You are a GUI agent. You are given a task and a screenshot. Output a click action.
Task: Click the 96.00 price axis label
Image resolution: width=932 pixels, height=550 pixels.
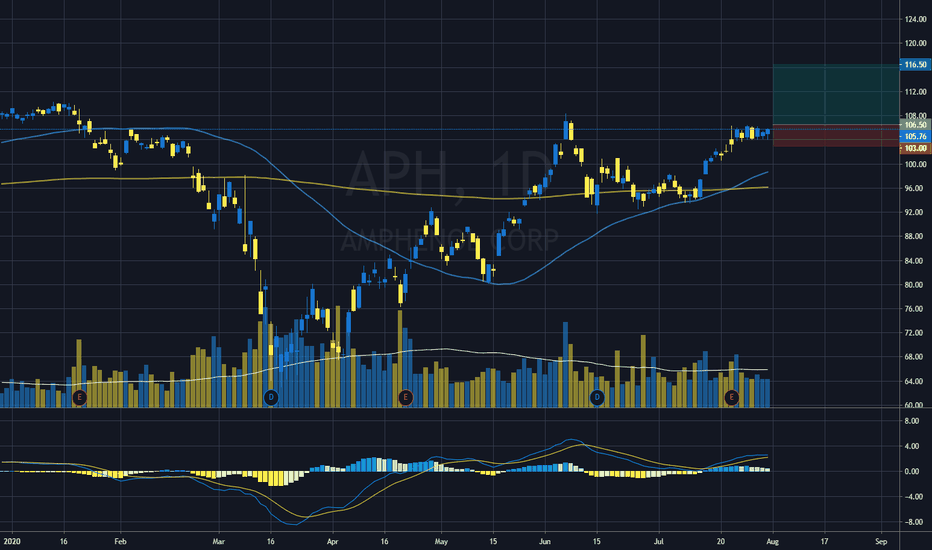tap(915, 188)
